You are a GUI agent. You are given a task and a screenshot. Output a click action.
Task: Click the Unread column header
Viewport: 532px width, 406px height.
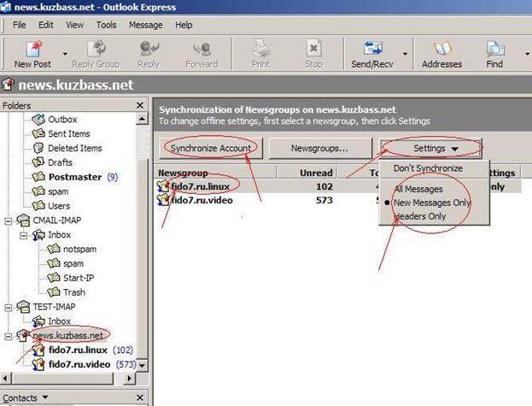(x=307, y=173)
